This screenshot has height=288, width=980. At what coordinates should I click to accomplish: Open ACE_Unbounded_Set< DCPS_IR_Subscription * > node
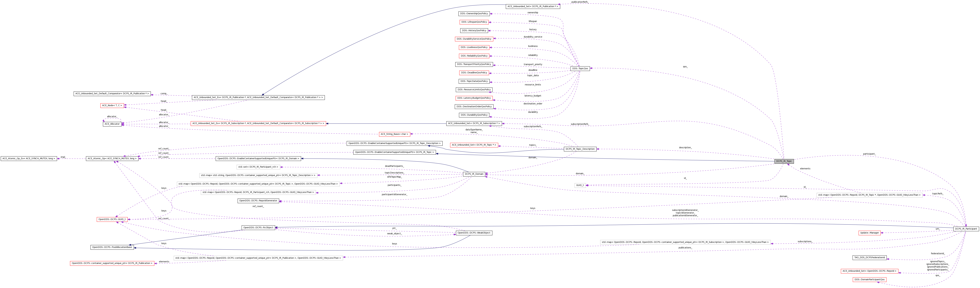coord(474,123)
